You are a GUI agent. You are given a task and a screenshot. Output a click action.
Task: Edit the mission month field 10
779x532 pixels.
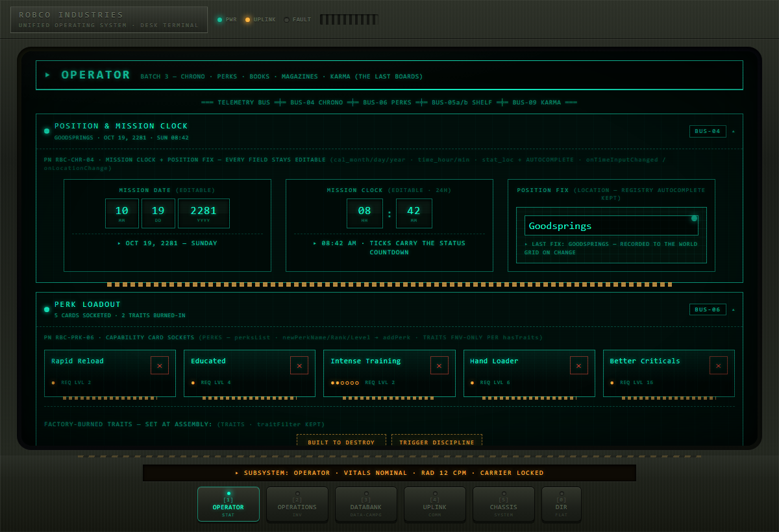coord(122,213)
